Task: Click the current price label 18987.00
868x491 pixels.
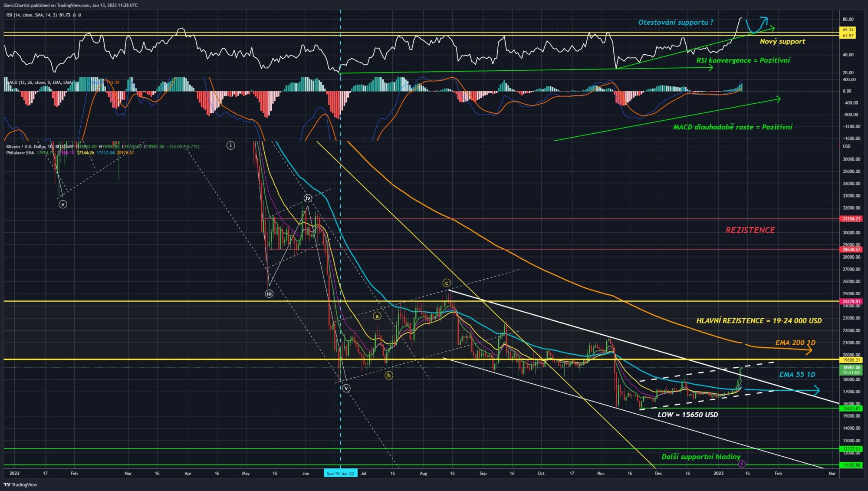Action: 851,367
